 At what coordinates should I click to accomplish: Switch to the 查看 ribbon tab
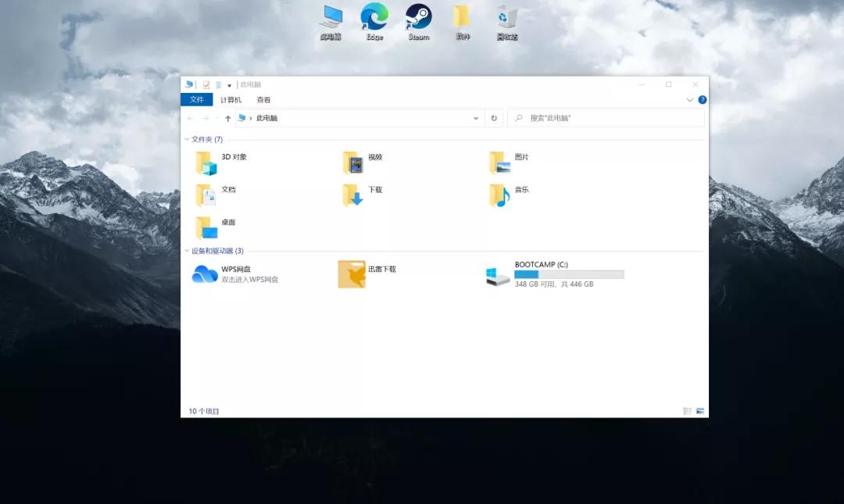click(x=262, y=99)
